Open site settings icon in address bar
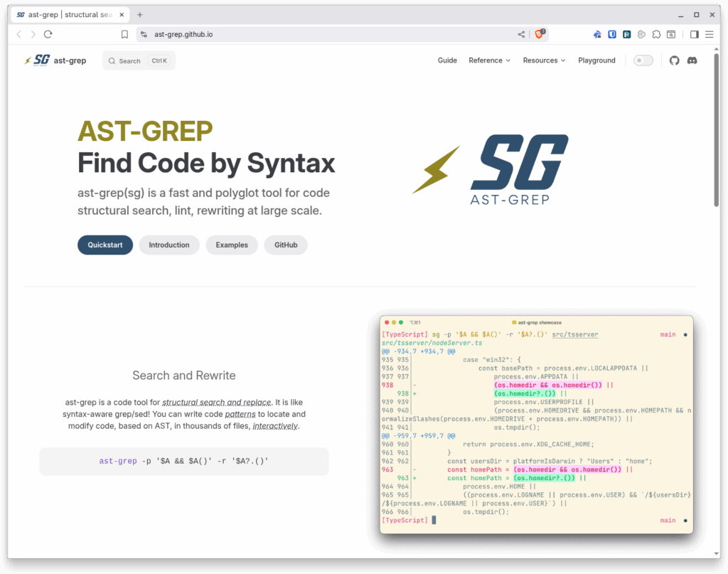Screen dimensions: 728x574 pyautogui.click(x=144, y=34)
